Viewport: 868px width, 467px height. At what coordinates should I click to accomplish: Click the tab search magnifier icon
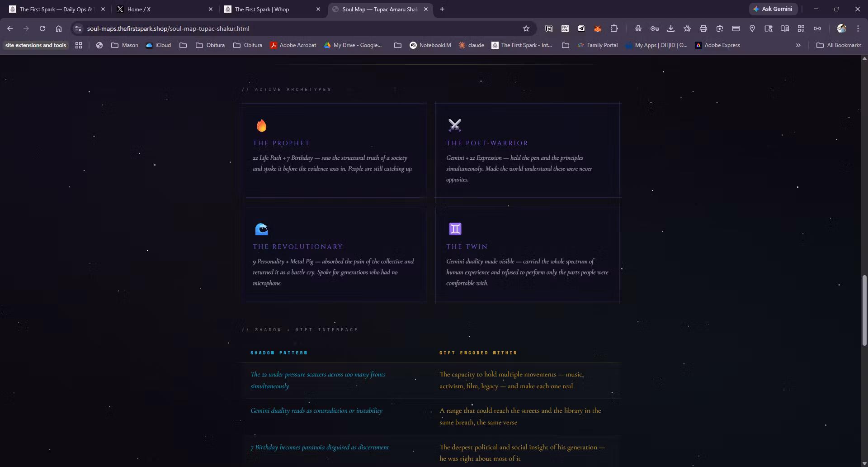pyautogui.click(x=769, y=29)
